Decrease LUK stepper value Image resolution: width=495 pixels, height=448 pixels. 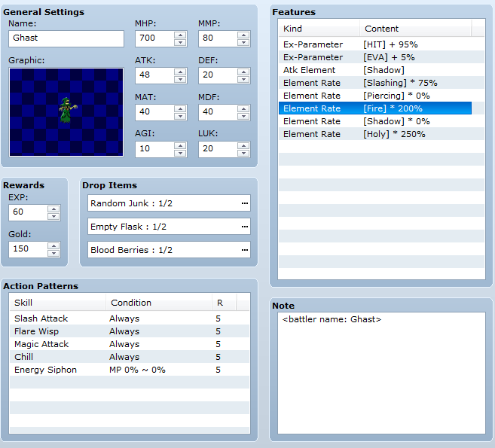click(x=243, y=153)
